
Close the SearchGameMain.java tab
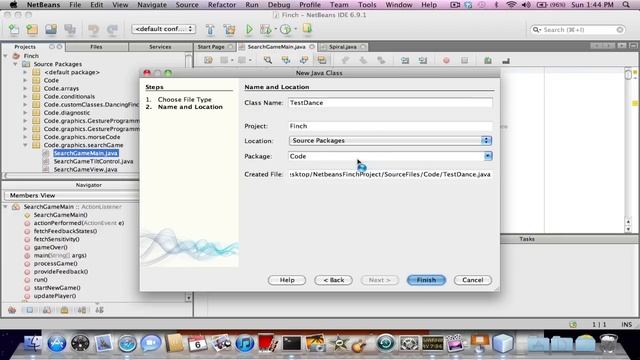(312, 47)
